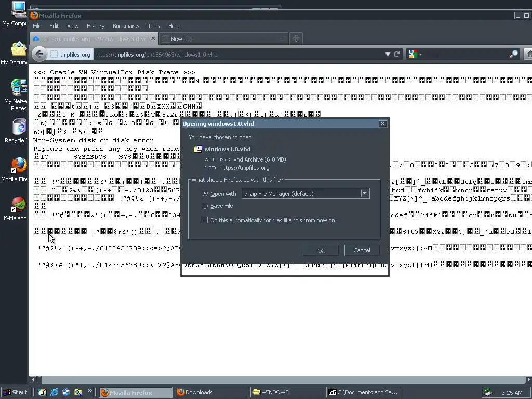Click the windows1.0.vhd file icon in the dialog
The image size is (532, 399).
(198, 149)
